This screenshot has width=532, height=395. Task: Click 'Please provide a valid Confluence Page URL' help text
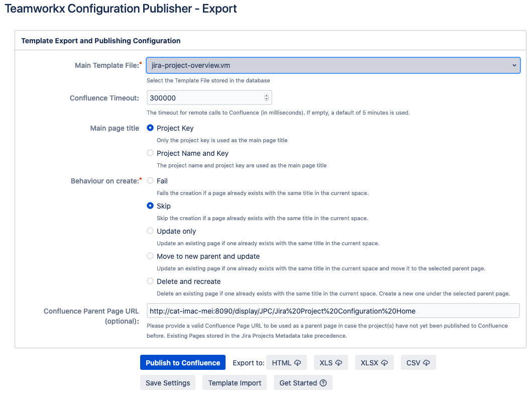coord(328,331)
